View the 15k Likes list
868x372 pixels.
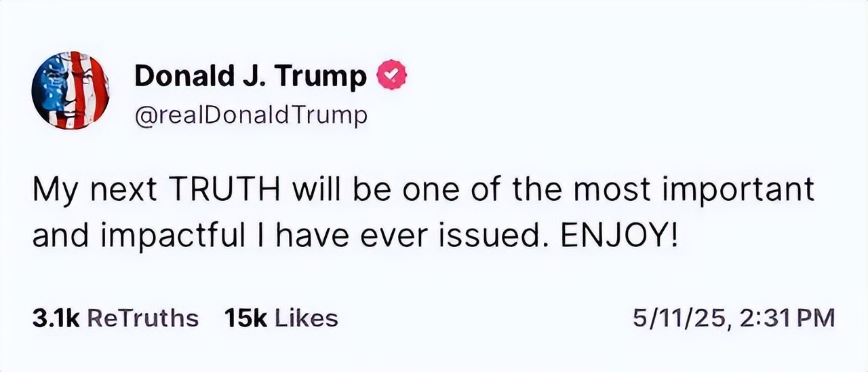click(x=281, y=318)
